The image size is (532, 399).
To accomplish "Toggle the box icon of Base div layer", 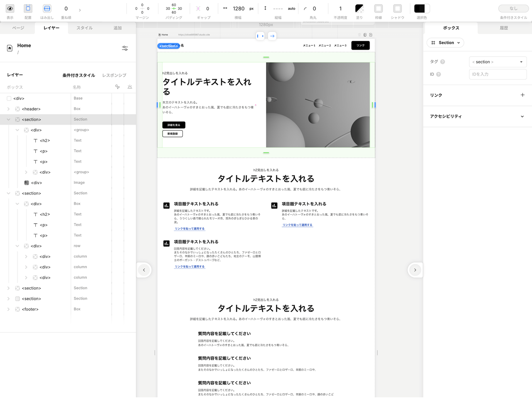I will [x=9, y=99].
